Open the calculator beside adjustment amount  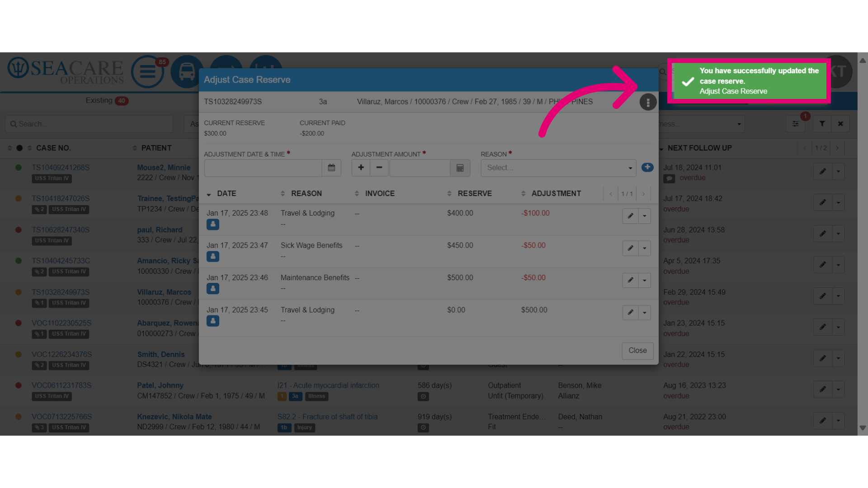460,168
